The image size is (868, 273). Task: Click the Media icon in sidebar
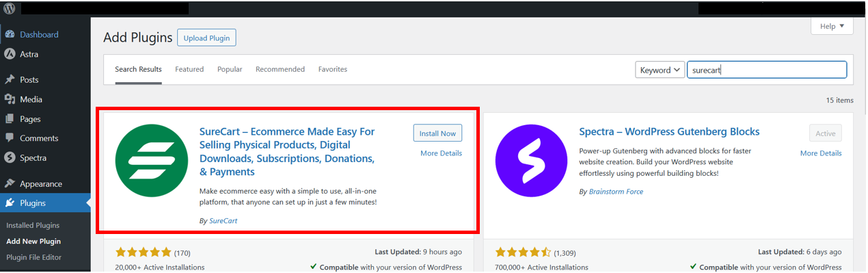click(10, 99)
